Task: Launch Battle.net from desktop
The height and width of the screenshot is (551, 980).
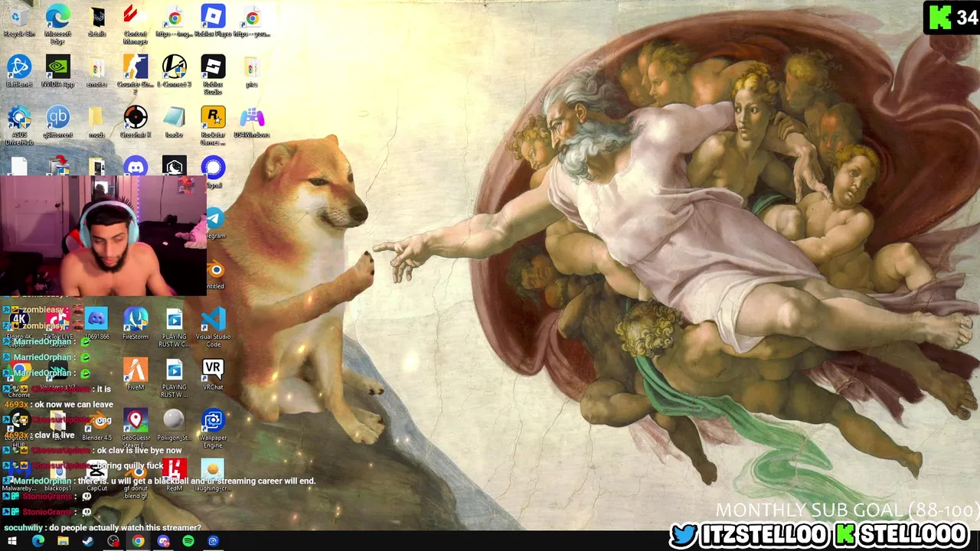Action: 19,72
